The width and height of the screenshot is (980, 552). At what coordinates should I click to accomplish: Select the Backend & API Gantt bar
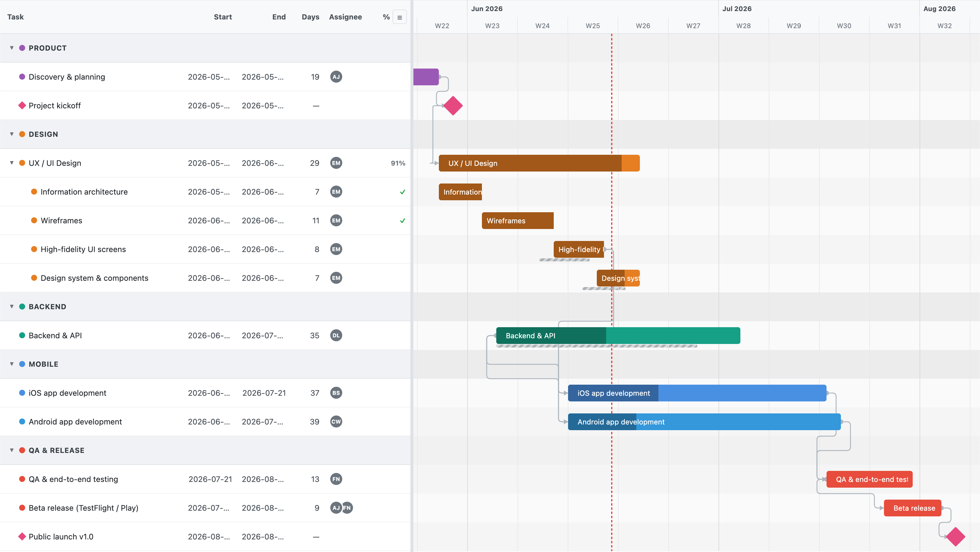click(618, 335)
